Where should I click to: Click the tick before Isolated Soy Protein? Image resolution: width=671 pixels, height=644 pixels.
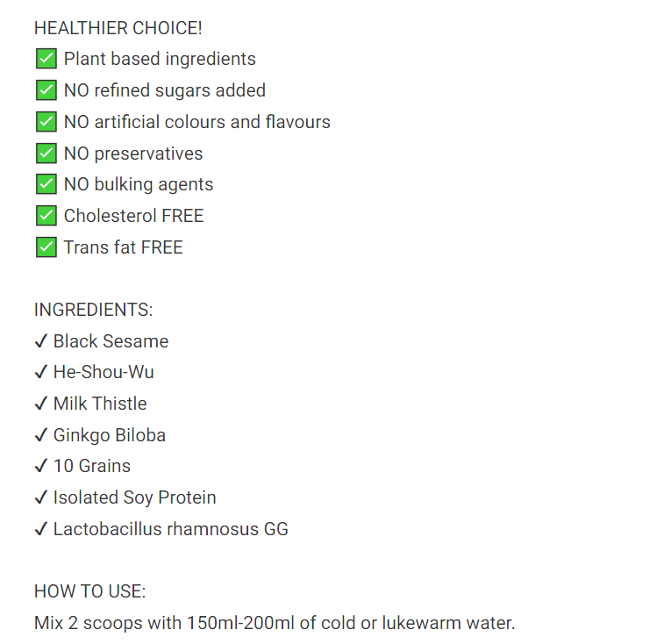[41, 497]
